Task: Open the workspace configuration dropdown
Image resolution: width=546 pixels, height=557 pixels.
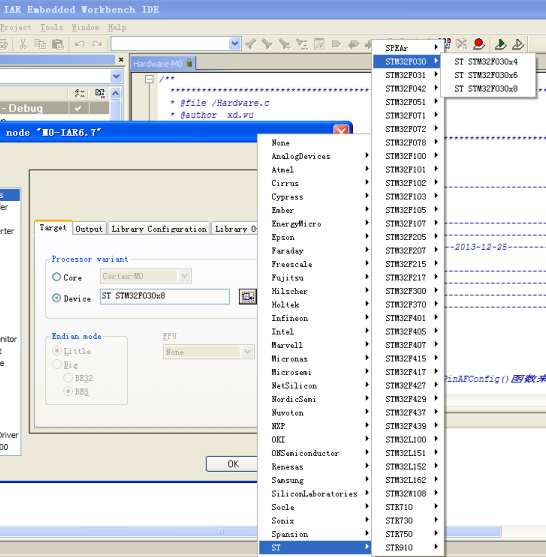Action: click(116, 76)
